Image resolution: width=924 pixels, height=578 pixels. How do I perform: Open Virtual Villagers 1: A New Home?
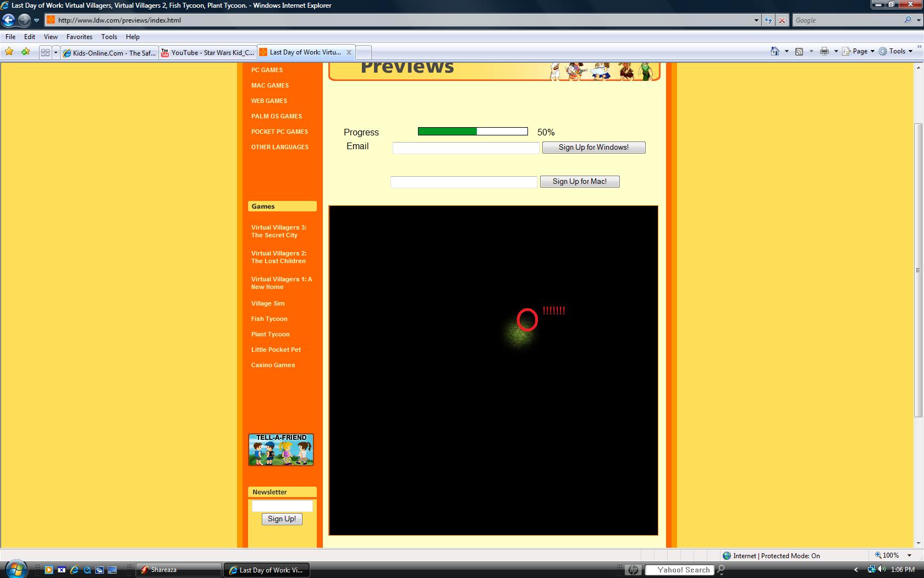pyautogui.click(x=281, y=283)
